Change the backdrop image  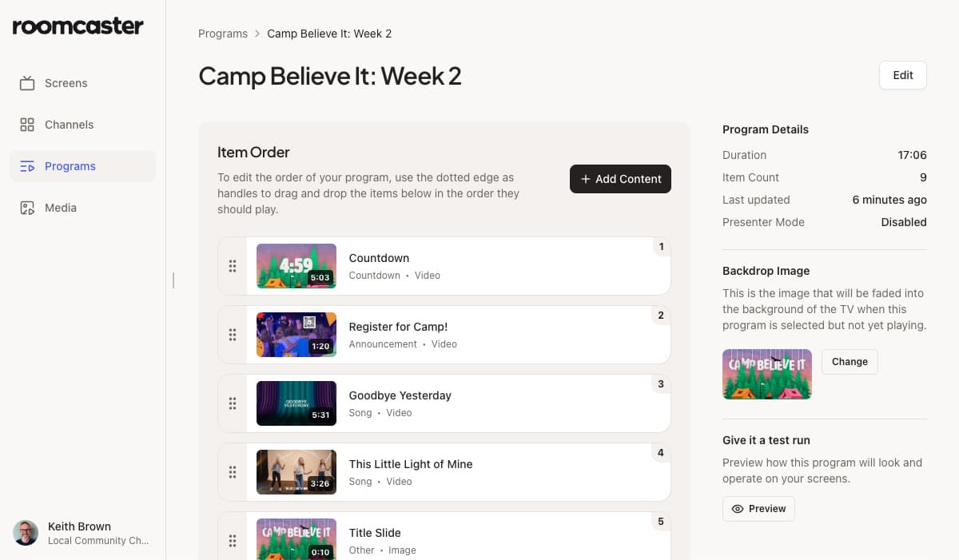pyautogui.click(x=850, y=361)
